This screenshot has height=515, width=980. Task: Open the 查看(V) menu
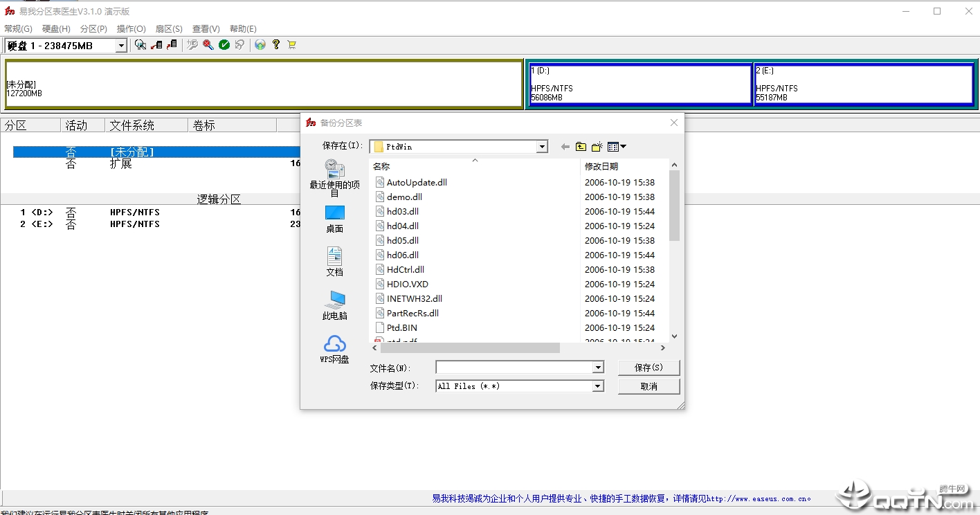click(206, 29)
